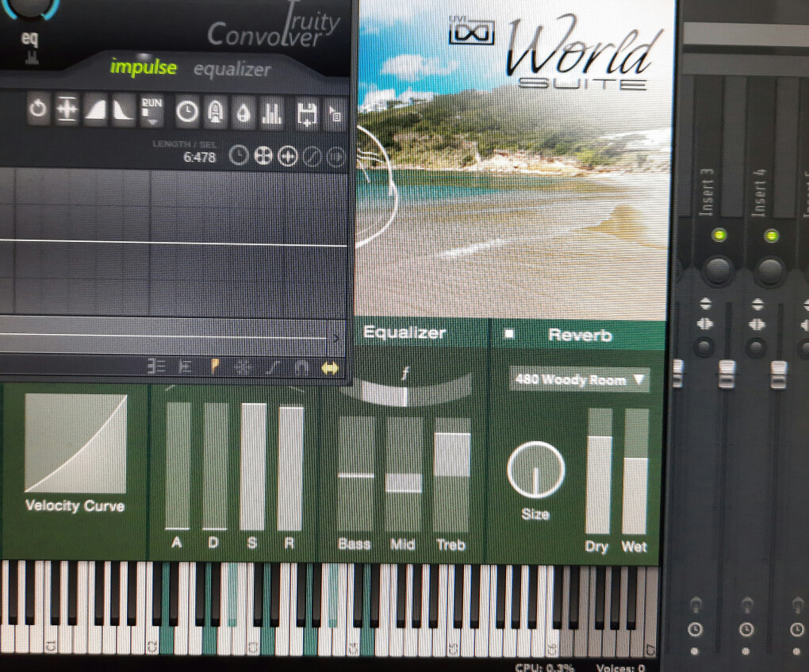
Task: Toggle the Insert 4 green mute LED
Action: point(771,236)
